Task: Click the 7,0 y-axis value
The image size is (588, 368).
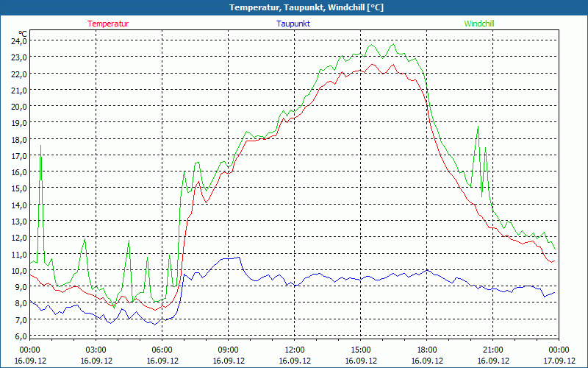Action: coord(21,319)
